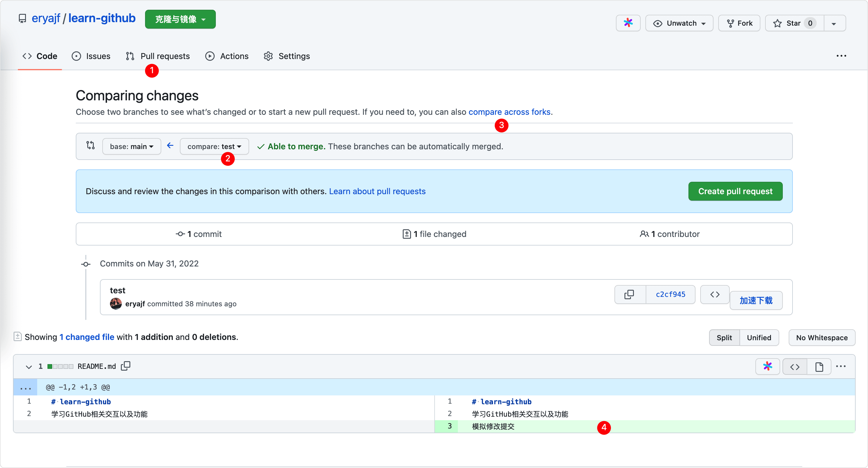This screenshot has width=868, height=468.
Task: Click the file diff icon beside Showing
Action: [x=17, y=336]
